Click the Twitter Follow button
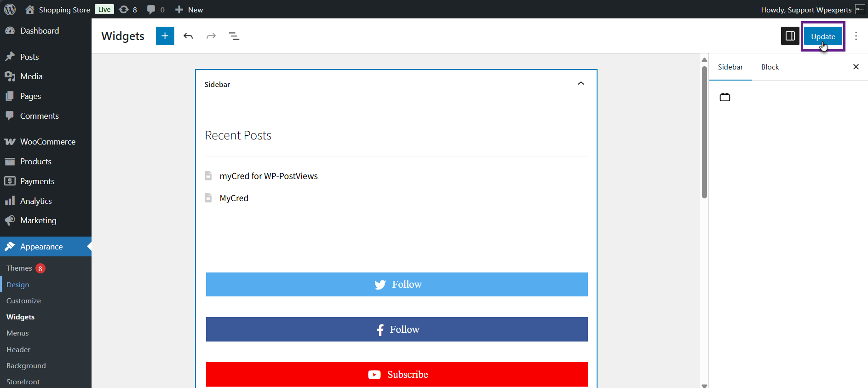 point(397,284)
